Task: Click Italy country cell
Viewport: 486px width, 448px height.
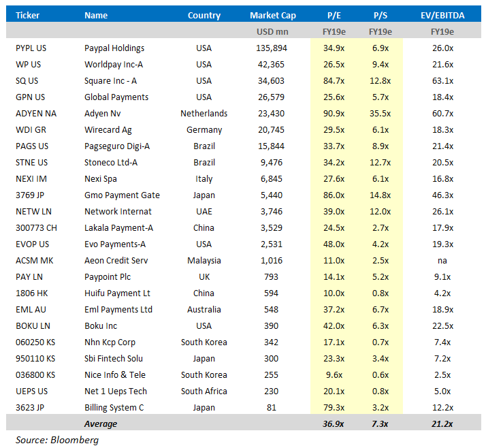Action: tap(204, 179)
